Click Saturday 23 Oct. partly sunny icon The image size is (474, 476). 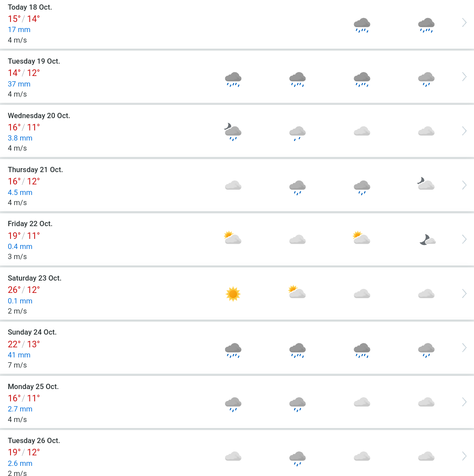297,292
